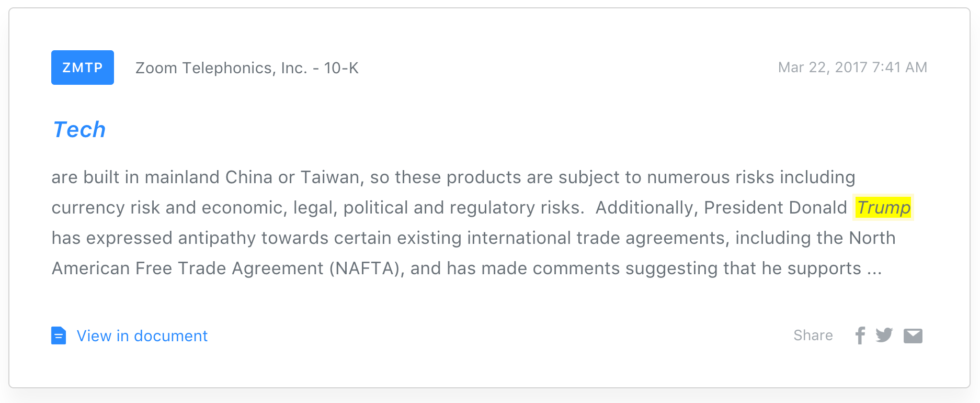980x403 pixels.
Task: Click the ZMTP ticker badge
Action: 82,68
